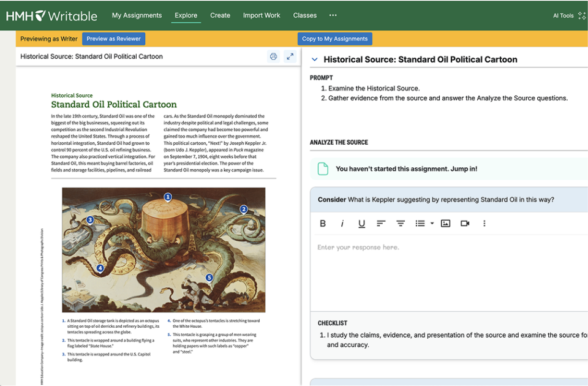Open the more options ellipsis in the navigation bar

click(333, 15)
